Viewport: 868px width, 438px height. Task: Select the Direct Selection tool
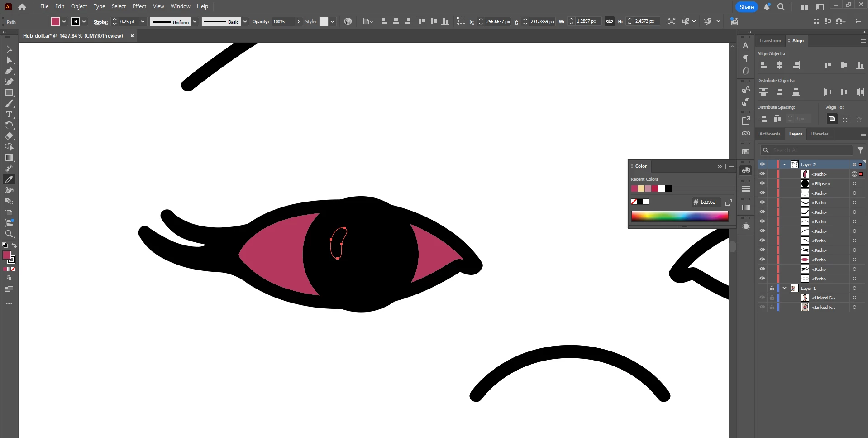click(9, 60)
